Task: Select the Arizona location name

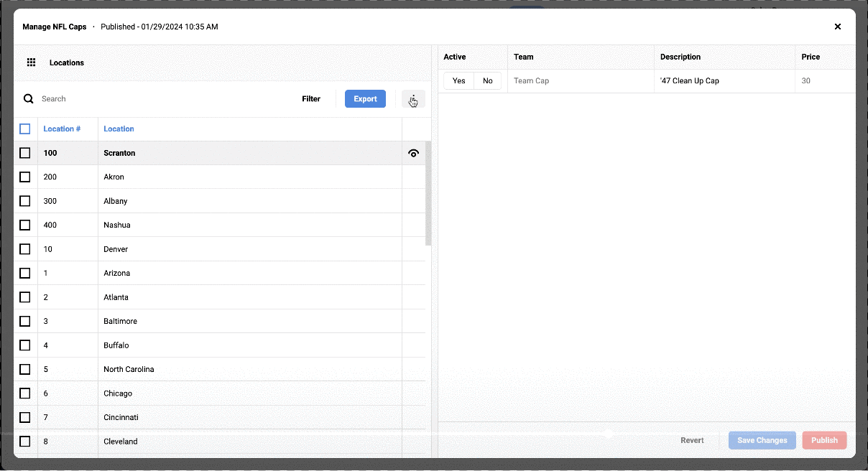Action: click(x=117, y=273)
